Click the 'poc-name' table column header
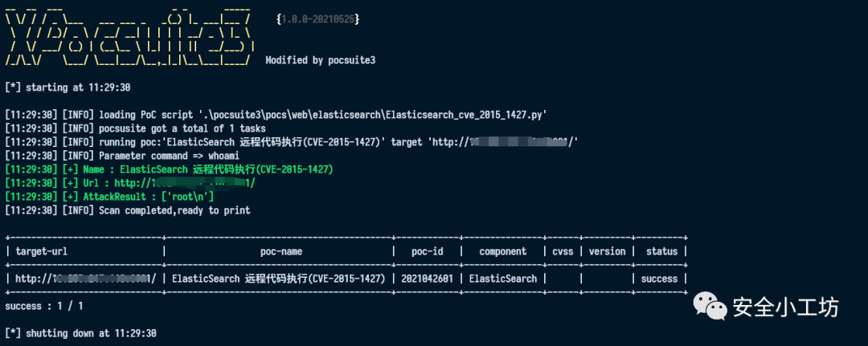Screen dimensions: 868x346 point(280,251)
